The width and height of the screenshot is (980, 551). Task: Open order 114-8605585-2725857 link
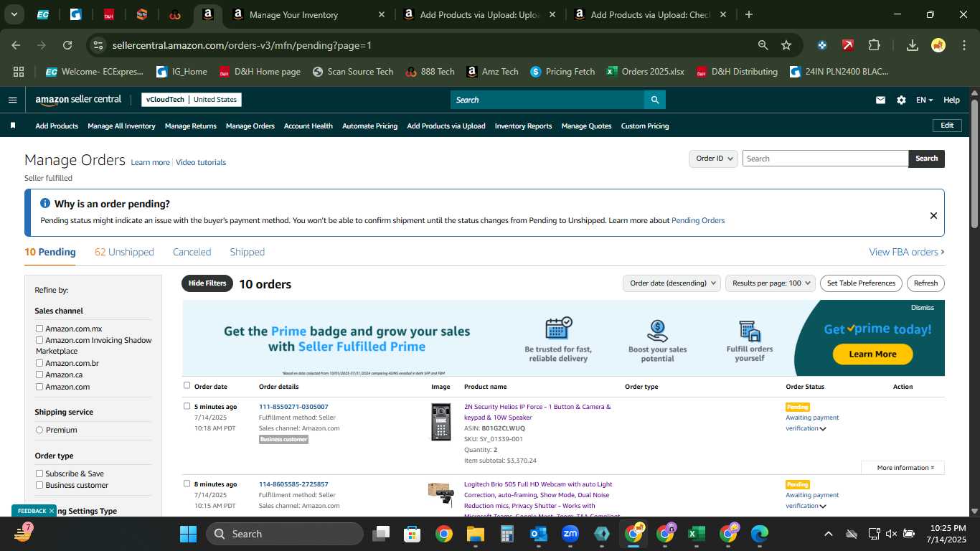pyautogui.click(x=293, y=484)
